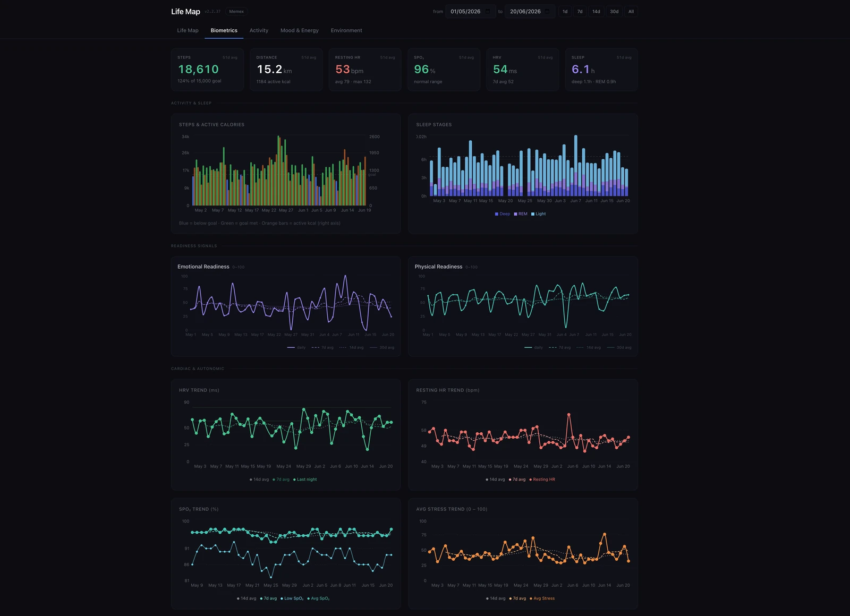Image resolution: width=850 pixels, height=616 pixels.
Task: Click the Emotional Readiness chart title
Action: click(203, 267)
